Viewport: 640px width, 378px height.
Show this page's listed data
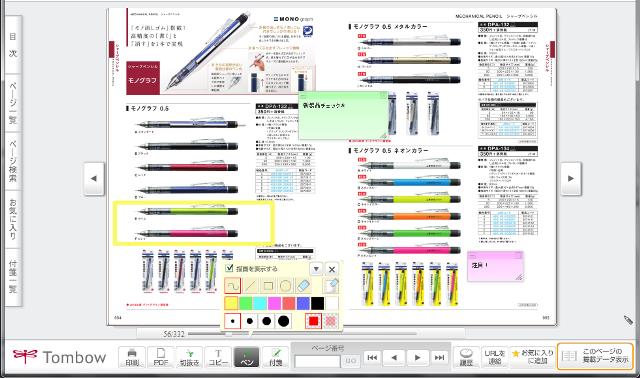tap(596, 356)
